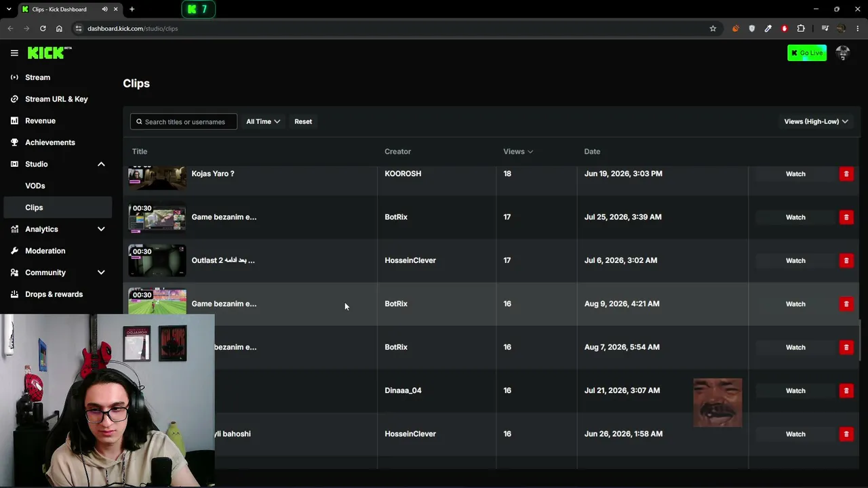The width and height of the screenshot is (868, 488).
Task: Watch the BotRix clip from Aug 9
Action: [795, 304]
